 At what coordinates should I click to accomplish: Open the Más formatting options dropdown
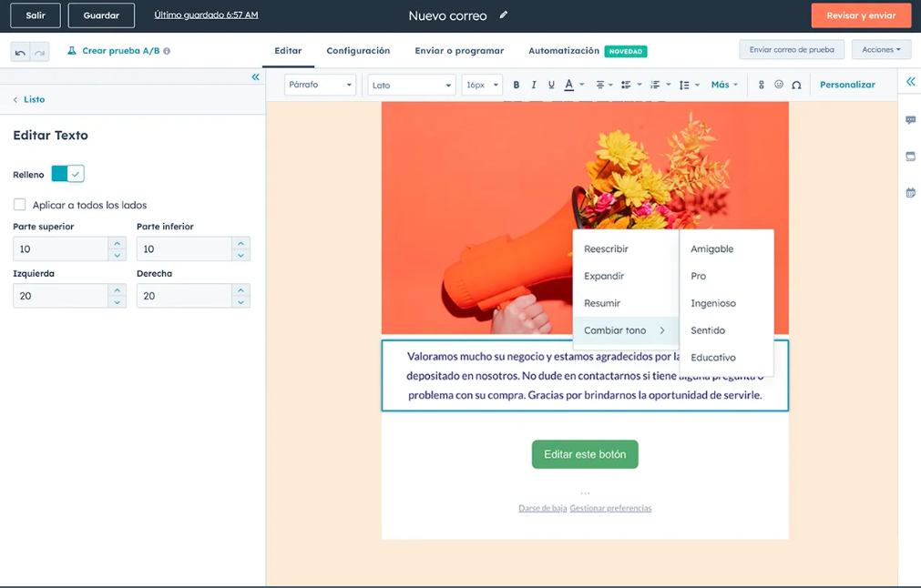point(722,84)
